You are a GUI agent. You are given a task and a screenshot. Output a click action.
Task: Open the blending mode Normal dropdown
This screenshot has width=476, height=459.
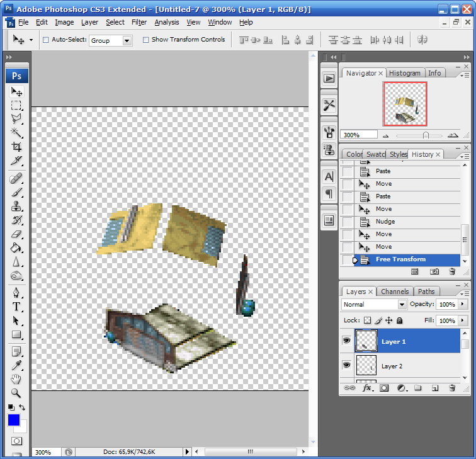click(402, 305)
